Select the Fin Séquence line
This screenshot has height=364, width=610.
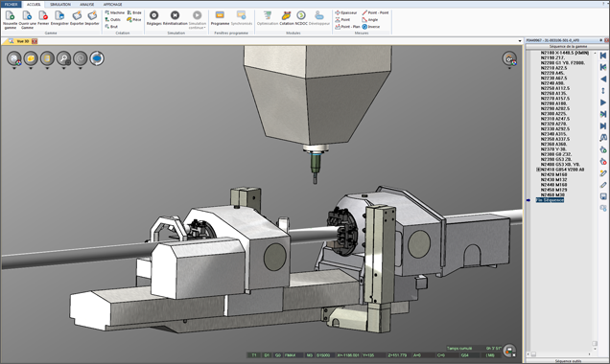point(550,200)
